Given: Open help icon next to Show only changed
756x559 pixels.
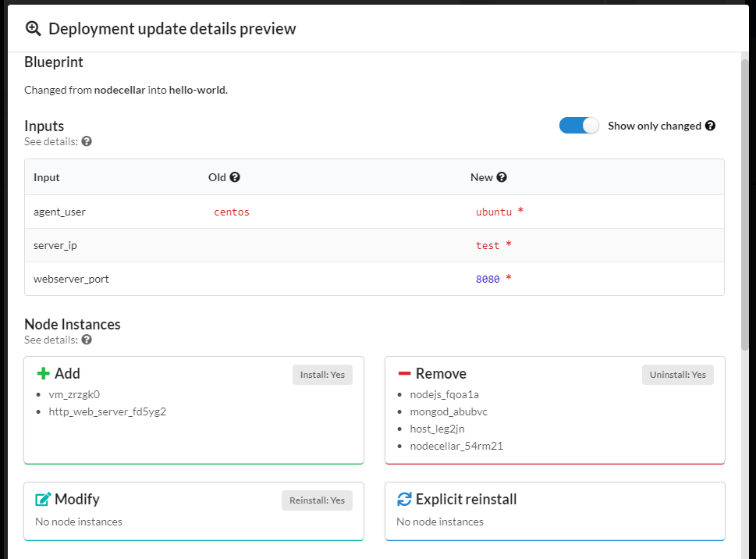Looking at the screenshot, I should click(x=710, y=126).
